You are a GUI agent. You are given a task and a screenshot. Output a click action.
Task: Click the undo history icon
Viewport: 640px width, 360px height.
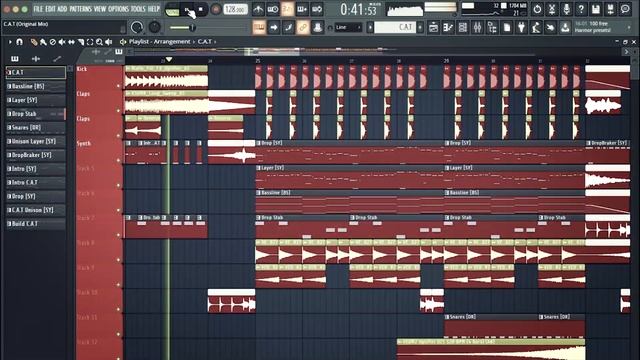(x=537, y=9)
